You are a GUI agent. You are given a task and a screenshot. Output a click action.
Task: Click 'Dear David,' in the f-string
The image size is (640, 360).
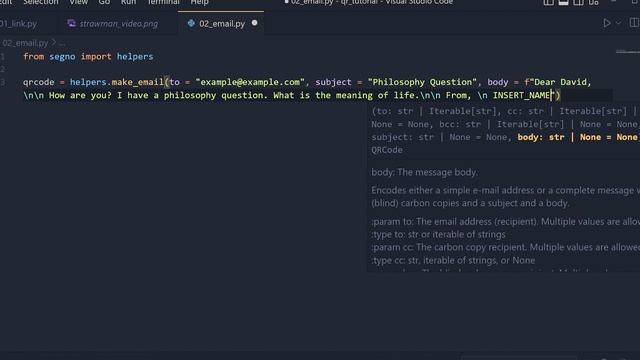pos(563,82)
